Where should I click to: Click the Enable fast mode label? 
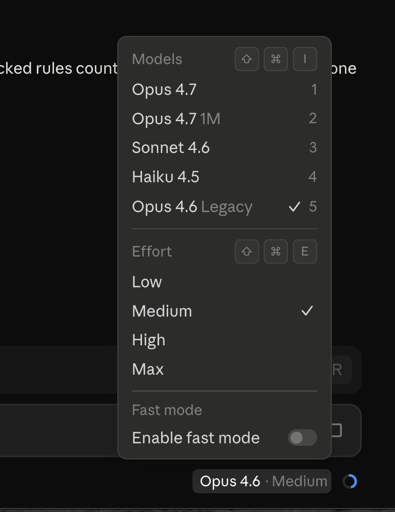[x=196, y=438]
